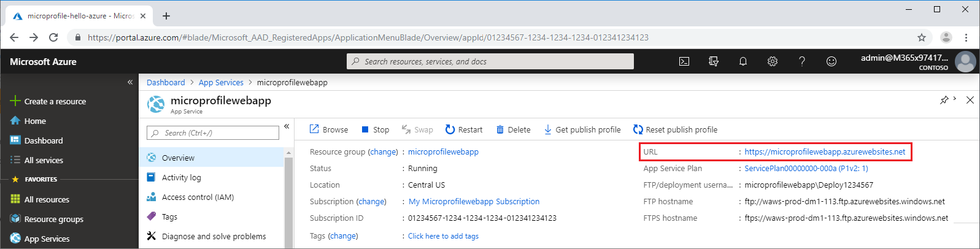Collapse the resource menu panel

click(287, 126)
